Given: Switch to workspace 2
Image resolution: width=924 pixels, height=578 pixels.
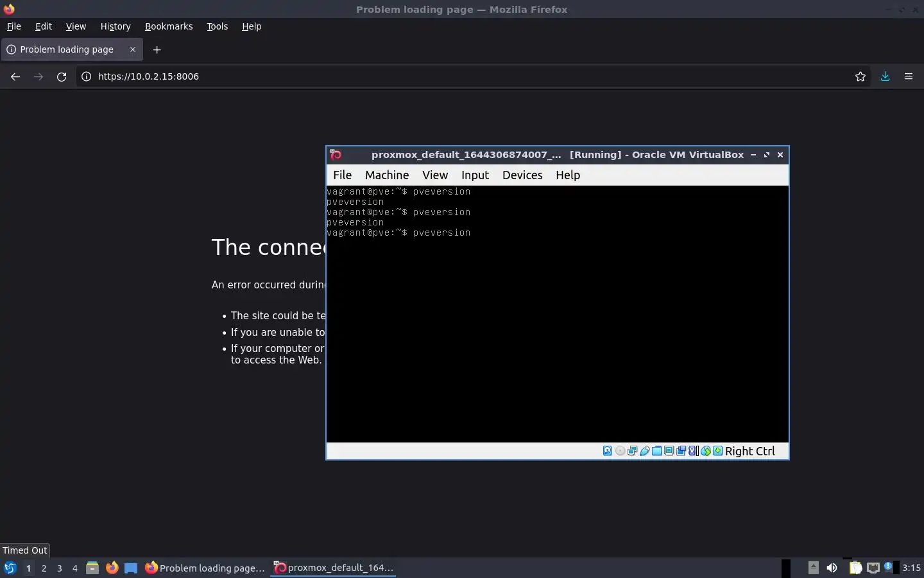Looking at the screenshot, I should (x=44, y=568).
